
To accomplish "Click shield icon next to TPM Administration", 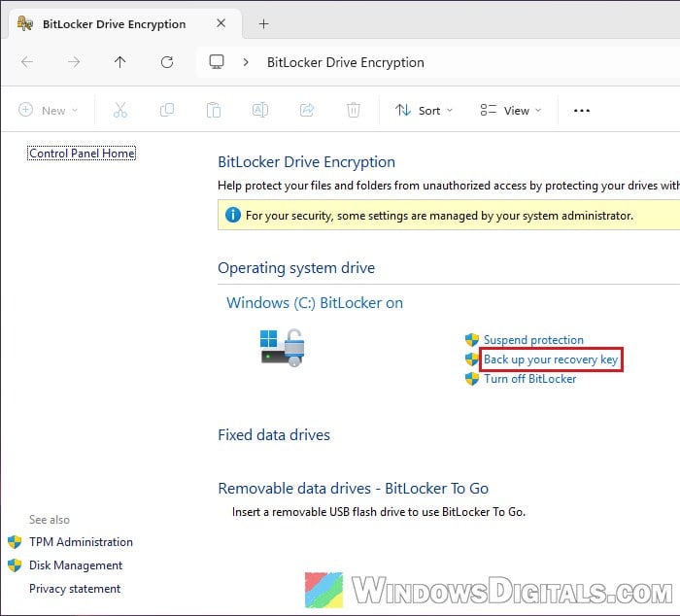I will tap(15, 542).
